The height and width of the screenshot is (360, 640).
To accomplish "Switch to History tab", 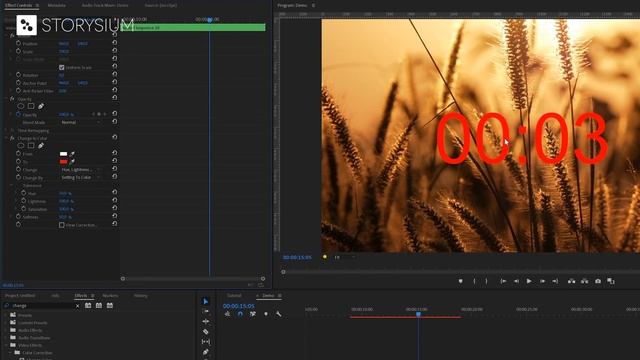I will coord(141,296).
